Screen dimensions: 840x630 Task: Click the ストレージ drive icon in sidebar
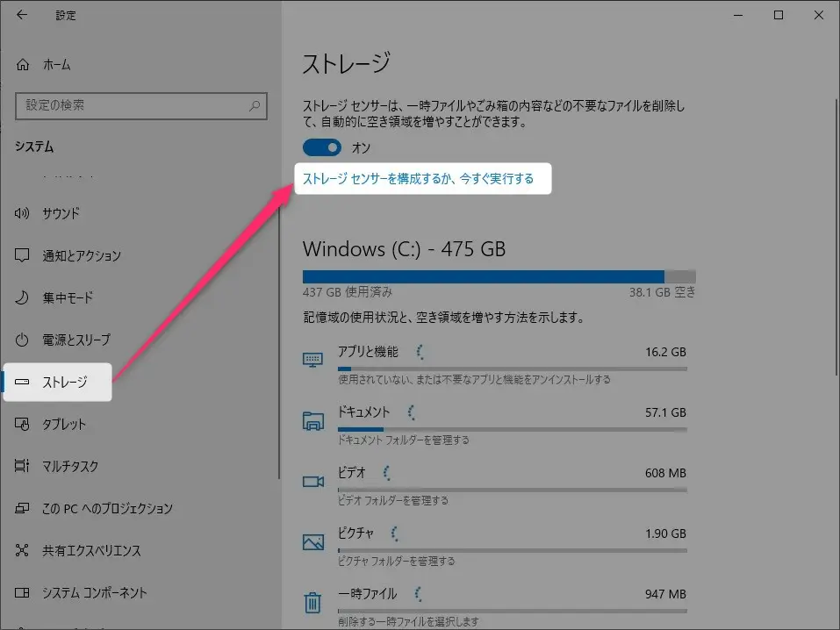22,382
